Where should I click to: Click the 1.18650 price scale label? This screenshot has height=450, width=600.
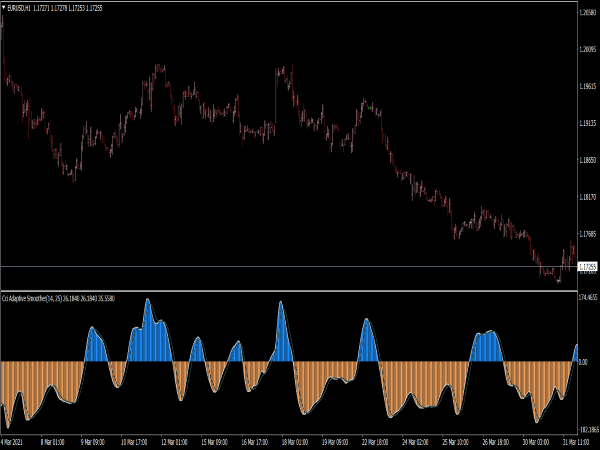[x=588, y=160]
